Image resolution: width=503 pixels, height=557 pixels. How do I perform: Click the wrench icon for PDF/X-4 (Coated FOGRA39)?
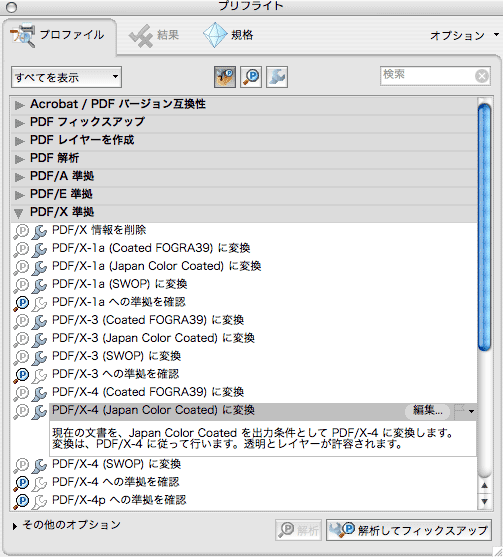click(39, 394)
